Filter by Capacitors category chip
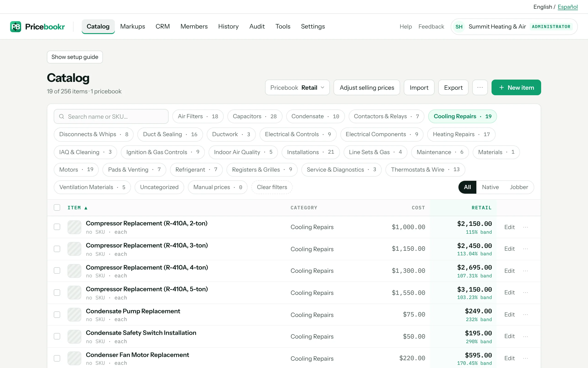 click(x=255, y=116)
